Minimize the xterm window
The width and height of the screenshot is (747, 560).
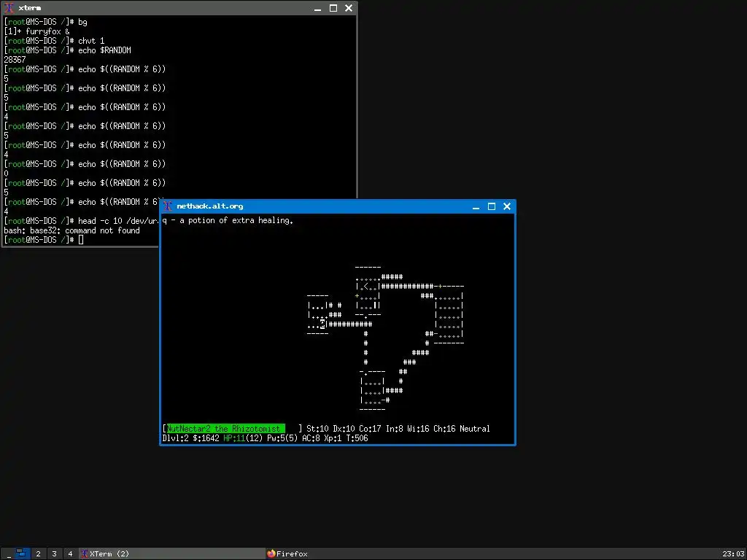point(318,8)
